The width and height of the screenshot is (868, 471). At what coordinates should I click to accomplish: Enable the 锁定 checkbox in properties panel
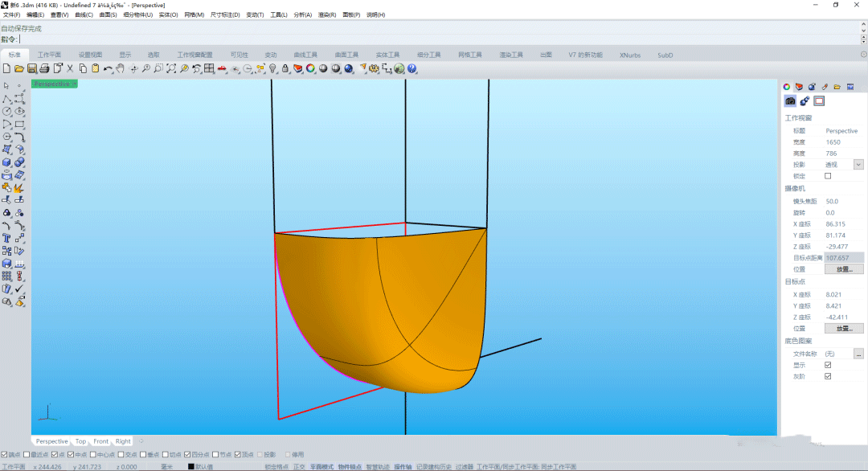tap(829, 176)
